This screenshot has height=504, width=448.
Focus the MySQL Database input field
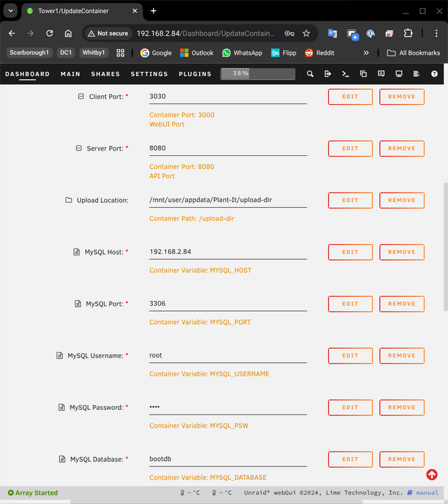click(x=228, y=459)
